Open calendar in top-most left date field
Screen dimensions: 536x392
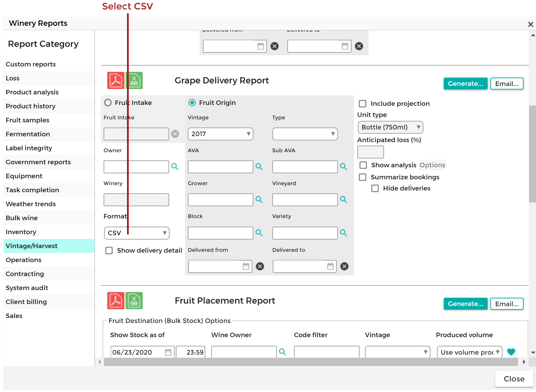click(x=261, y=46)
